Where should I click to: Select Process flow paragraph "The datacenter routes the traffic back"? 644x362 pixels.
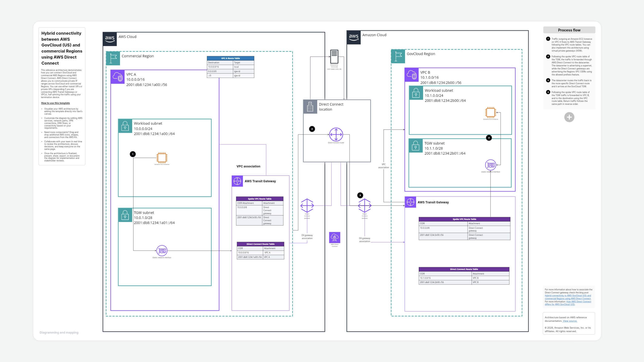coord(572,83)
